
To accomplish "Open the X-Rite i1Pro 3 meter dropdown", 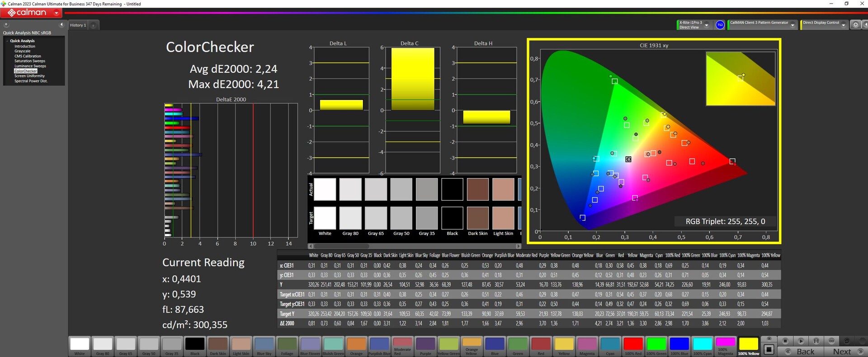I will click(x=706, y=25).
